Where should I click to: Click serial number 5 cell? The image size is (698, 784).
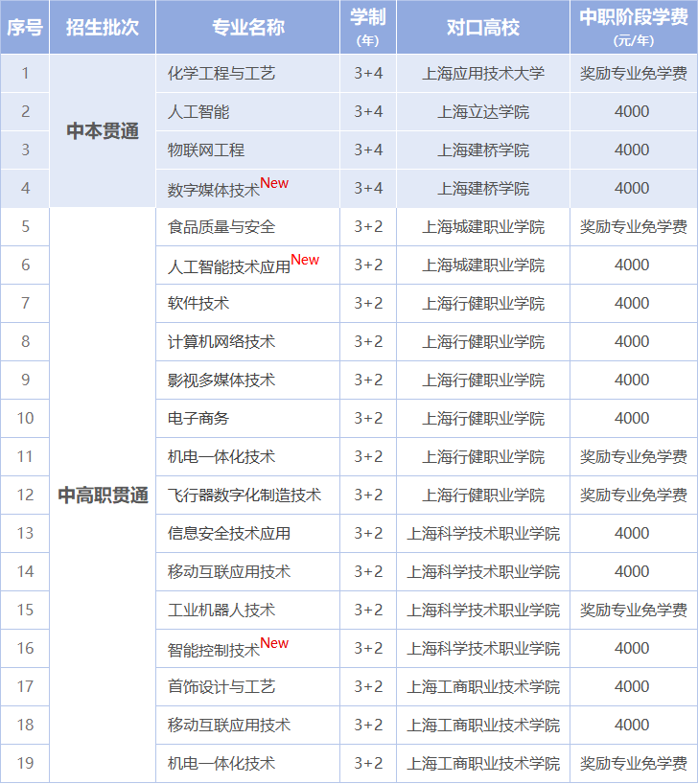25,226
